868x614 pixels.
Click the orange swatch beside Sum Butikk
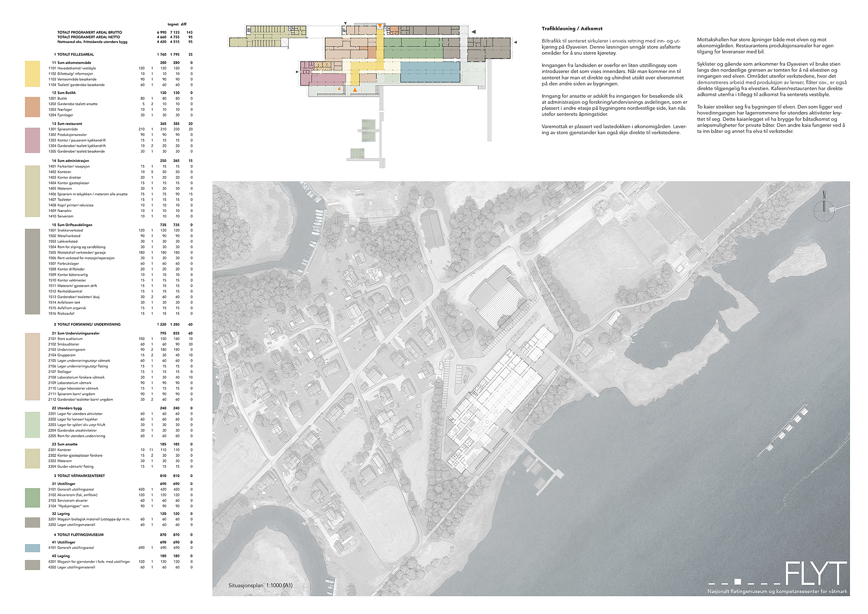pyautogui.click(x=33, y=107)
